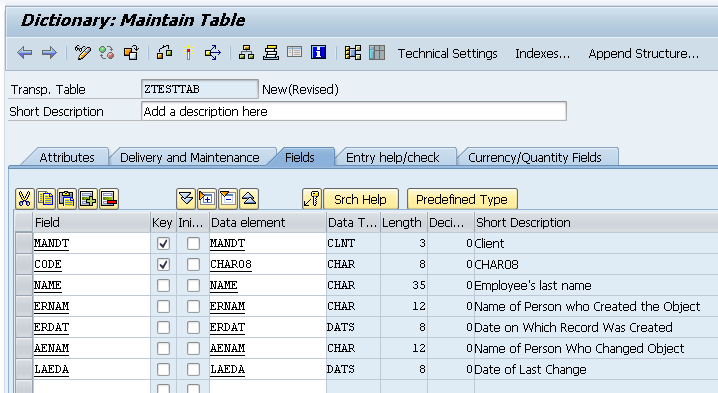718x393 pixels.
Task: Check the Initial Values checkbox for ERDAT
Action: tap(193, 328)
